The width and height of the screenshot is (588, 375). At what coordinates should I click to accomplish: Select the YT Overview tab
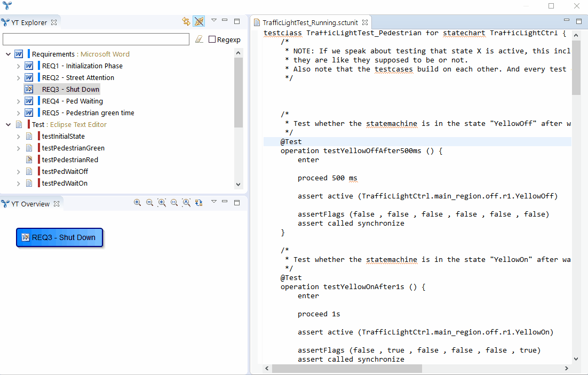coord(30,204)
